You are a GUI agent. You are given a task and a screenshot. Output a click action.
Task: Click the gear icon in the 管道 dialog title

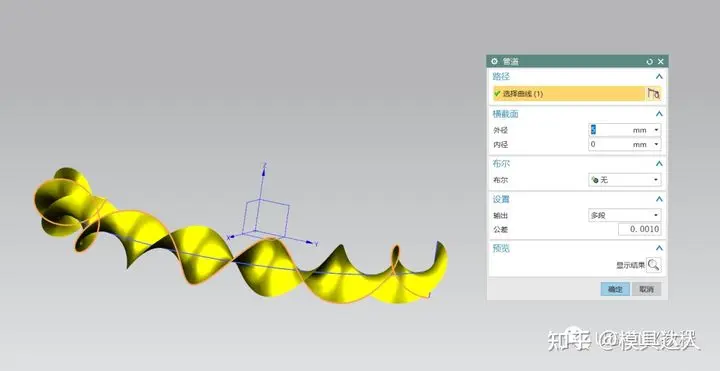tap(494, 61)
